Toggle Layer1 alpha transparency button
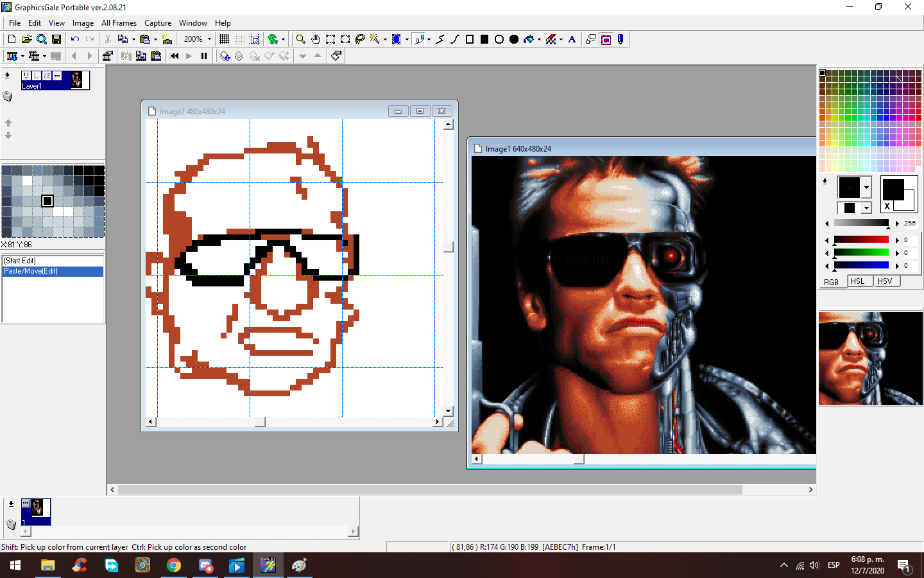The width and height of the screenshot is (924, 578). click(47, 76)
